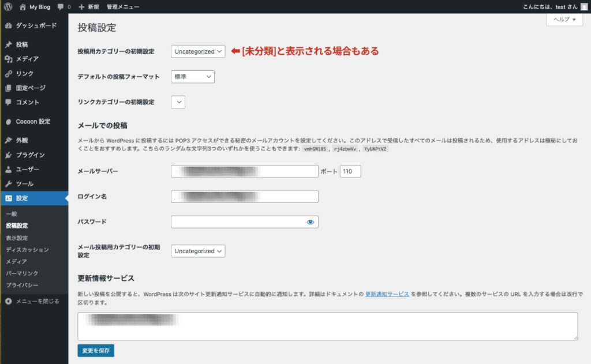Viewport: 591px width, 364px height.
Task: Open the Cocoon 設定 menu icon
Action: pos(9,122)
